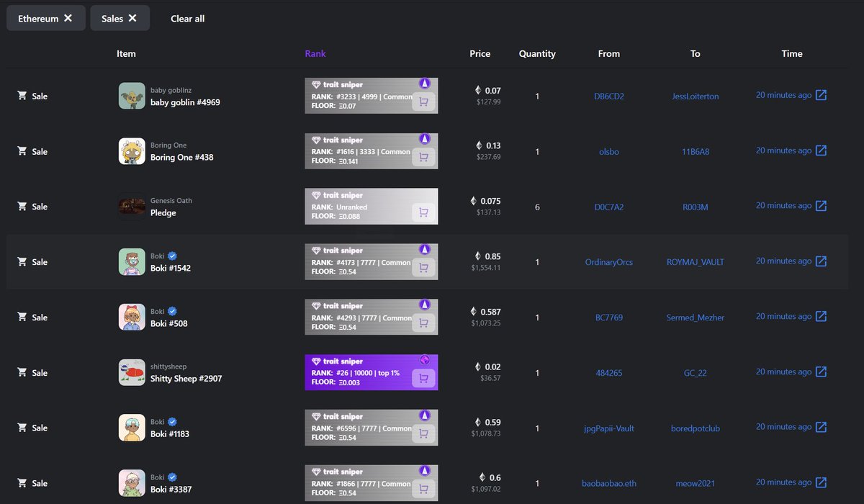Open external link for Boki #1183 sale
The height and width of the screenshot is (504, 864).
coord(821,427)
